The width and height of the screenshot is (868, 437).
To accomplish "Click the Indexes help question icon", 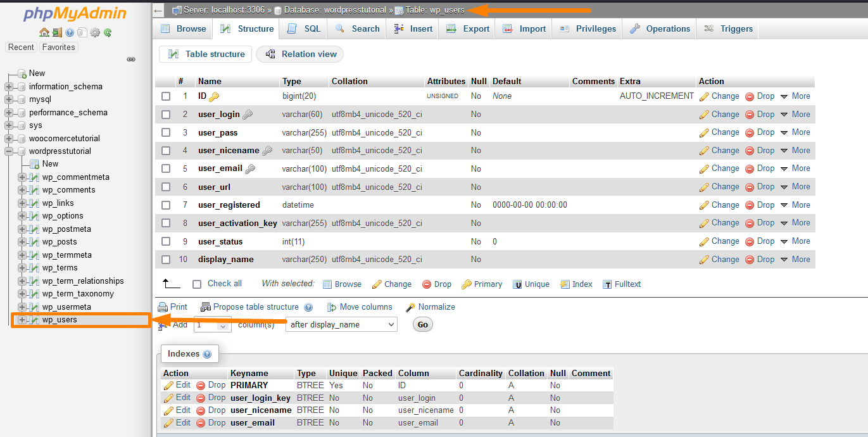I will tap(207, 354).
